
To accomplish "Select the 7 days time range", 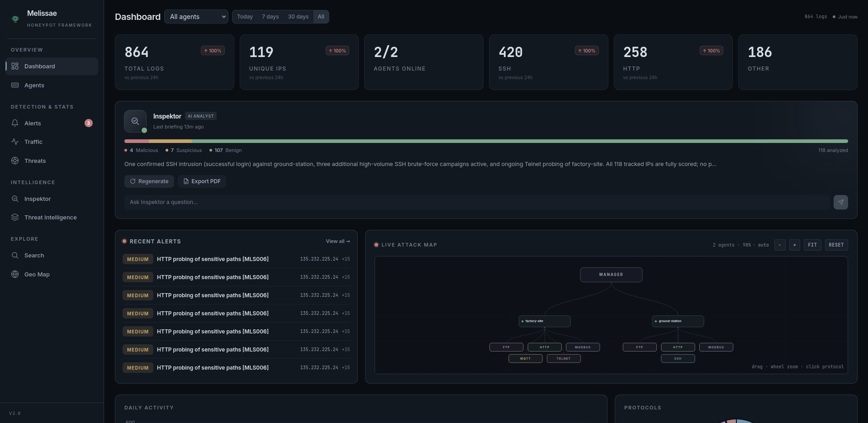I will tap(270, 17).
